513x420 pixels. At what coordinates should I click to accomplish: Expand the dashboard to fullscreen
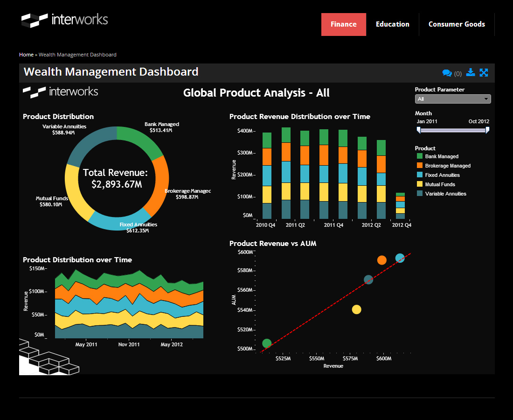click(x=484, y=73)
